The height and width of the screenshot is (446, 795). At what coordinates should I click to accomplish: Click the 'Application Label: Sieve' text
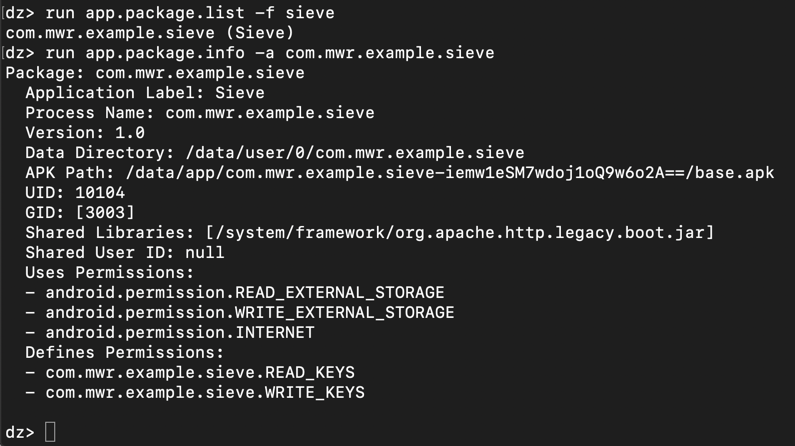(145, 93)
